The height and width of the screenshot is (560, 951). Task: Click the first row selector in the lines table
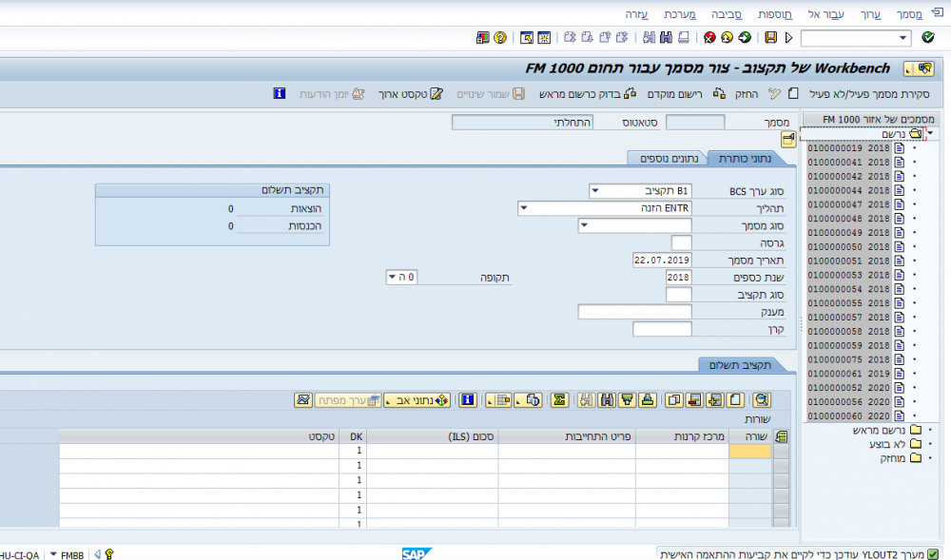pyautogui.click(x=781, y=451)
